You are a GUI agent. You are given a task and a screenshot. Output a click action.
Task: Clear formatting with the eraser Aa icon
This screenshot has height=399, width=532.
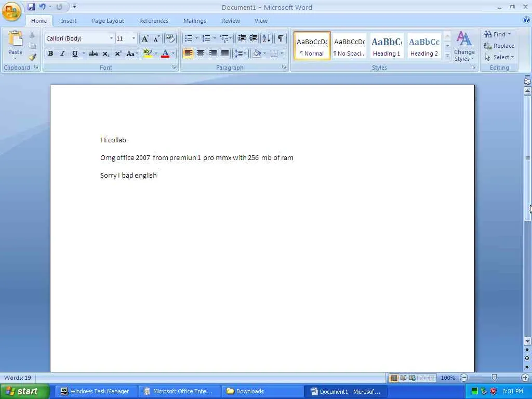pyautogui.click(x=170, y=38)
